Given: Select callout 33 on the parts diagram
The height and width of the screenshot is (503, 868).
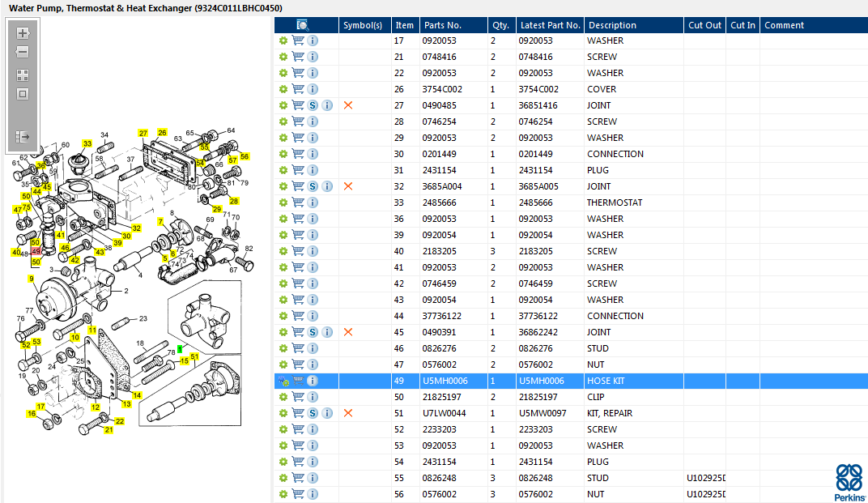Looking at the screenshot, I should coord(87,143).
